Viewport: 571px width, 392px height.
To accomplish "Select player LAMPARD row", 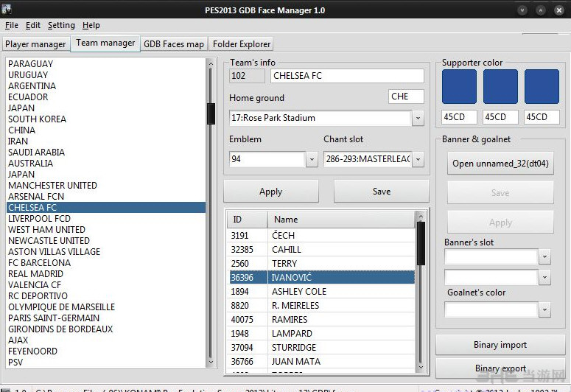I will [x=321, y=333].
